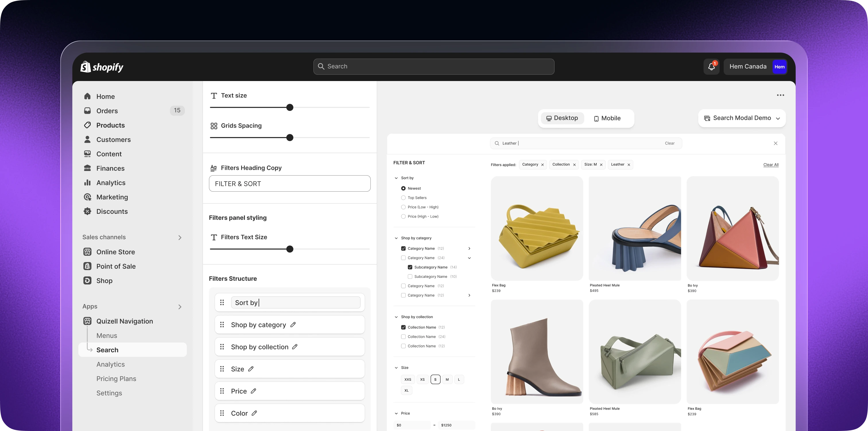This screenshot has width=868, height=431.
Task: Collapse the Shop by collection filter group
Action: 396,317
